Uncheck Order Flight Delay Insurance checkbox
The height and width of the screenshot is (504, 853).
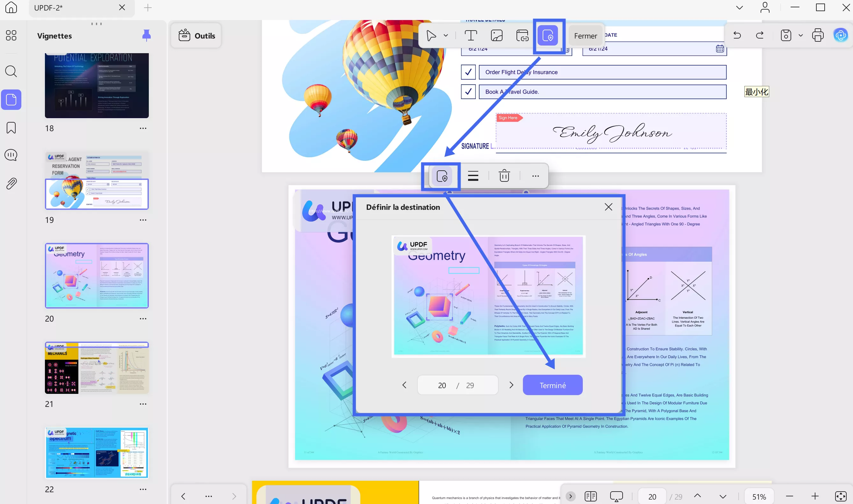point(468,72)
